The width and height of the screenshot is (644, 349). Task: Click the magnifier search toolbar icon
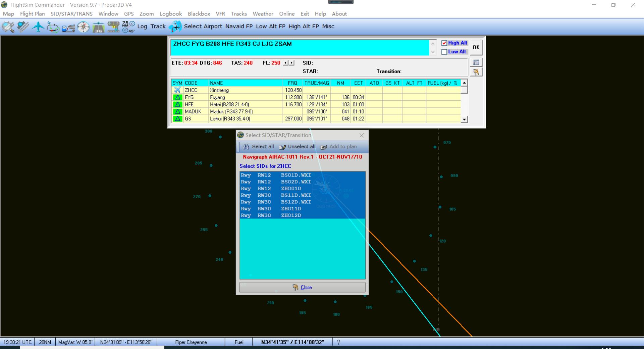tap(8, 27)
